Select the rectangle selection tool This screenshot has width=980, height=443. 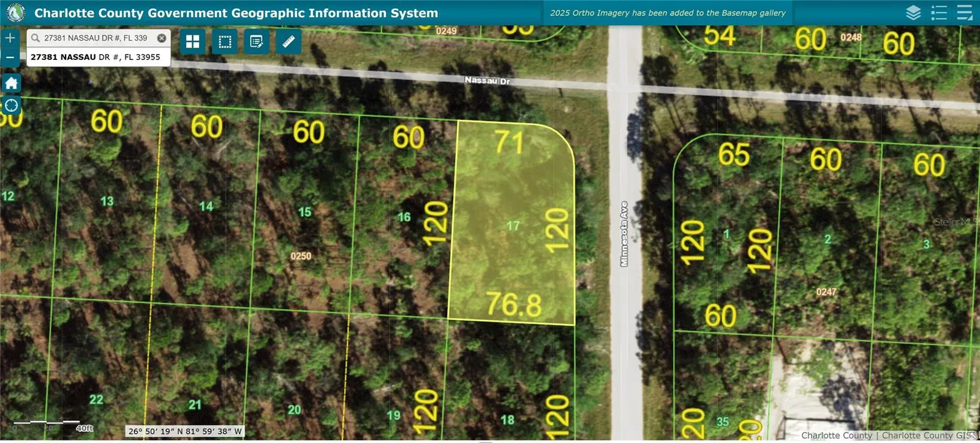(x=225, y=42)
